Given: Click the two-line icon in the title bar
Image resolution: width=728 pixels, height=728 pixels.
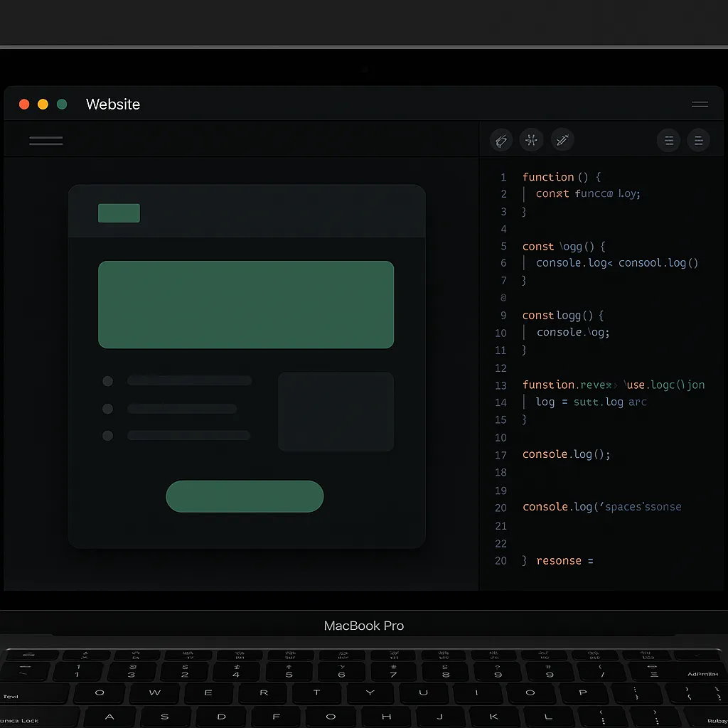Looking at the screenshot, I should pos(700,105).
